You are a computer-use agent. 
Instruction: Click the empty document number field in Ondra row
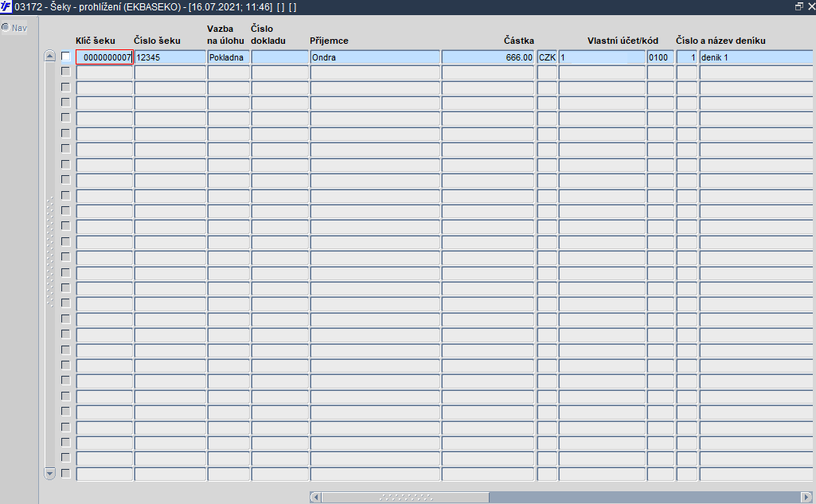(280, 57)
